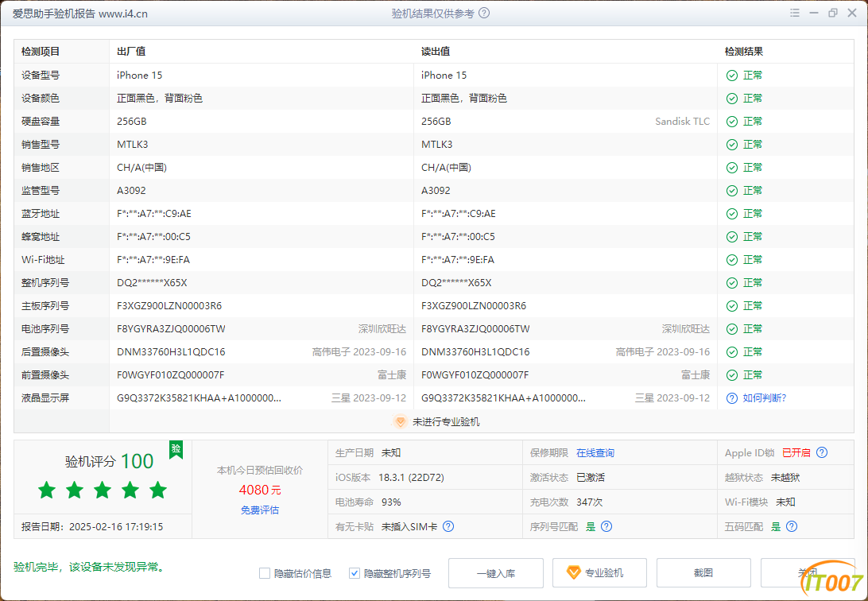The height and width of the screenshot is (601, 868).
Task: Click the 已激活 activation status
Action: tap(591, 478)
